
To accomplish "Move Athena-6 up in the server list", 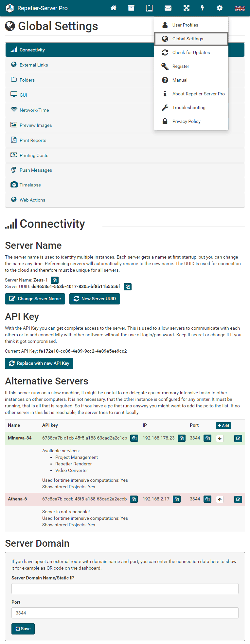I will [x=220, y=499].
